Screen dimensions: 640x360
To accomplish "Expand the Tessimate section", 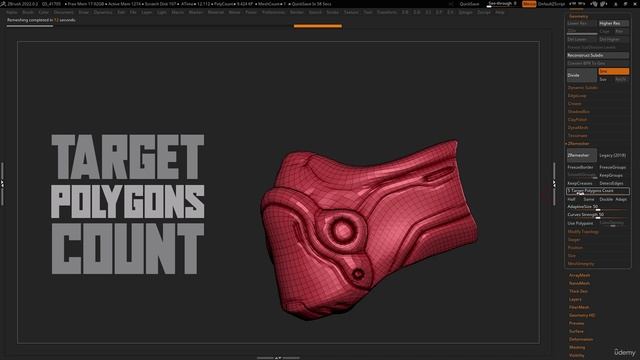I will coord(578,136).
